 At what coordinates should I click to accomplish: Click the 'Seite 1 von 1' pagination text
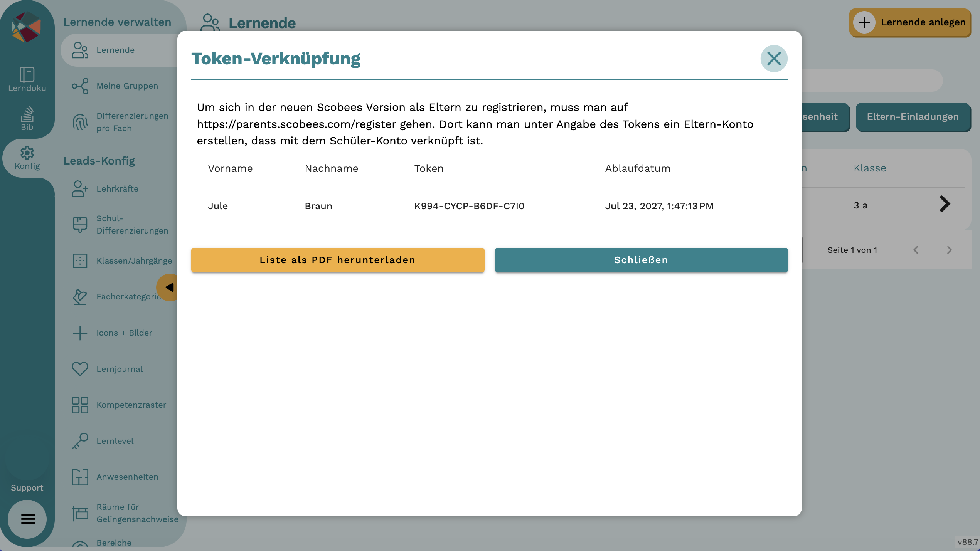[x=852, y=250]
